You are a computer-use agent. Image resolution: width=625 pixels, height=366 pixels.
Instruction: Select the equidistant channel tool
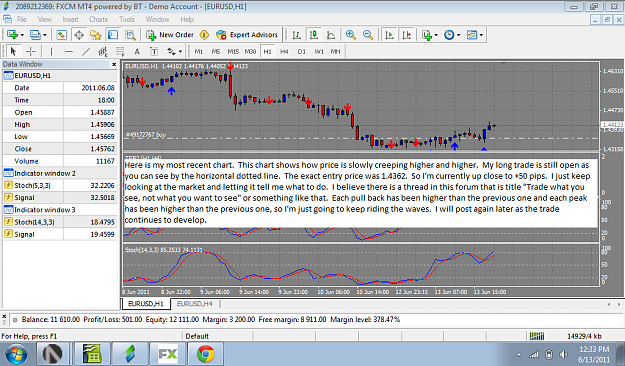103,51
